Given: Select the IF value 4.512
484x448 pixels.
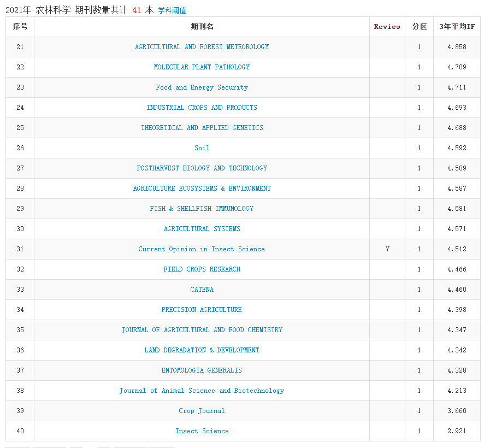Looking at the screenshot, I should point(457,249).
